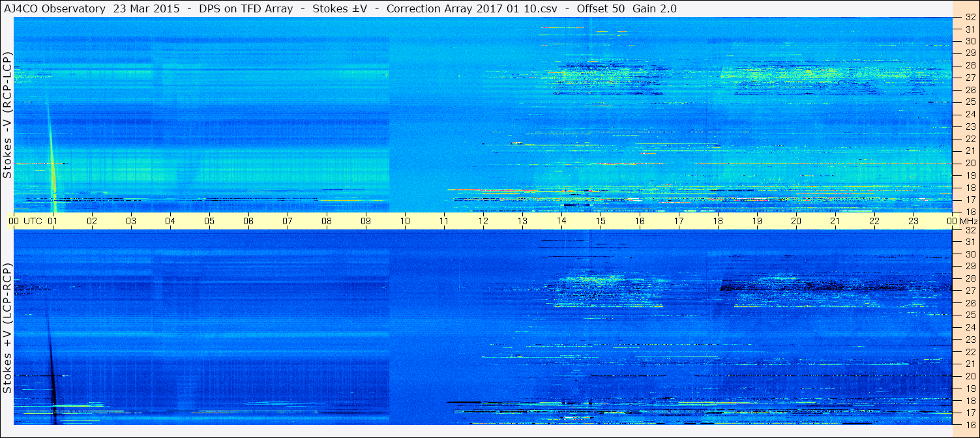Click the 27 MHz label of the upper panel
Image resolution: width=980 pixels, height=438 pixels.
970,78
